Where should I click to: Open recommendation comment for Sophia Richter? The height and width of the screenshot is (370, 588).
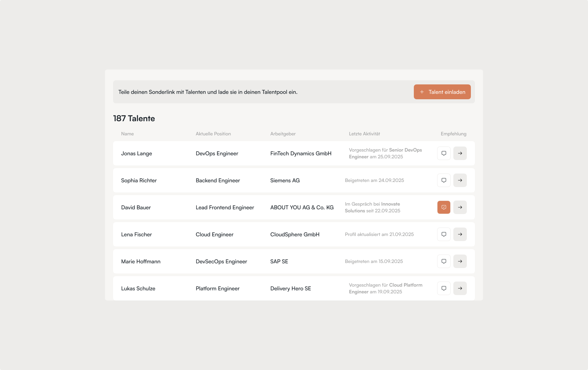click(444, 180)
